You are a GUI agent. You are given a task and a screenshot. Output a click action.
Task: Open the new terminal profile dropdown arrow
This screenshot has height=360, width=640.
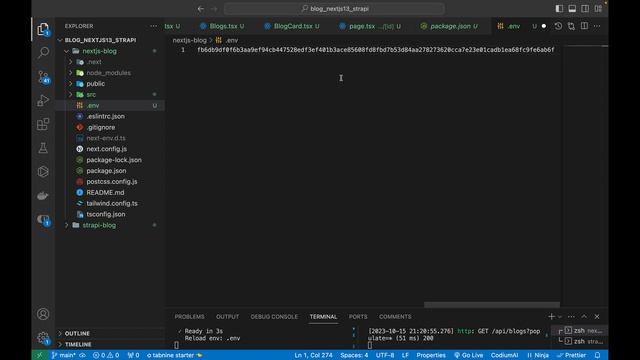pos(560,317)
